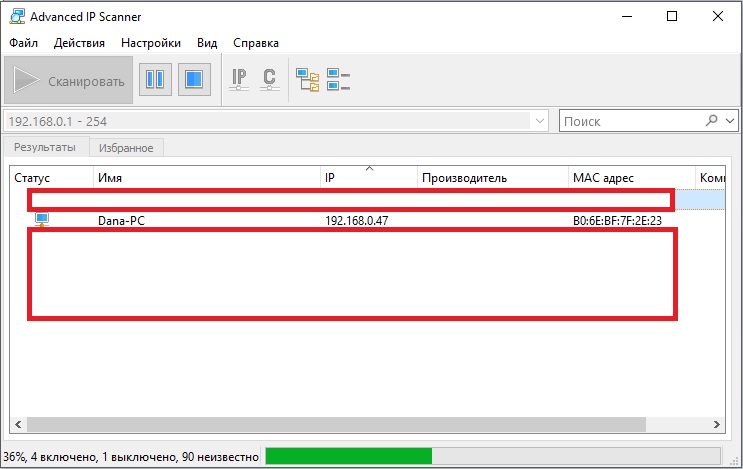Screen dimensions: 743x469
Task: Switch to the Избранное tab
Action: click(126, 148)
